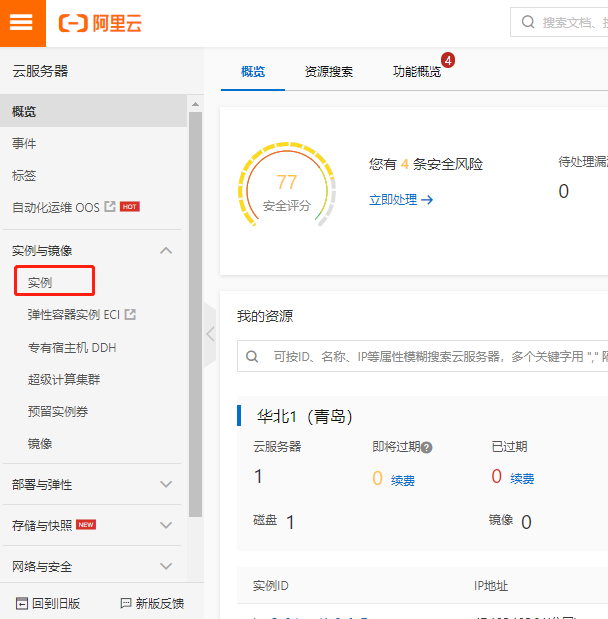Screen dimensions: 608x619
Task: Click 续费 under 即将过期
Action: coord(403,480)
